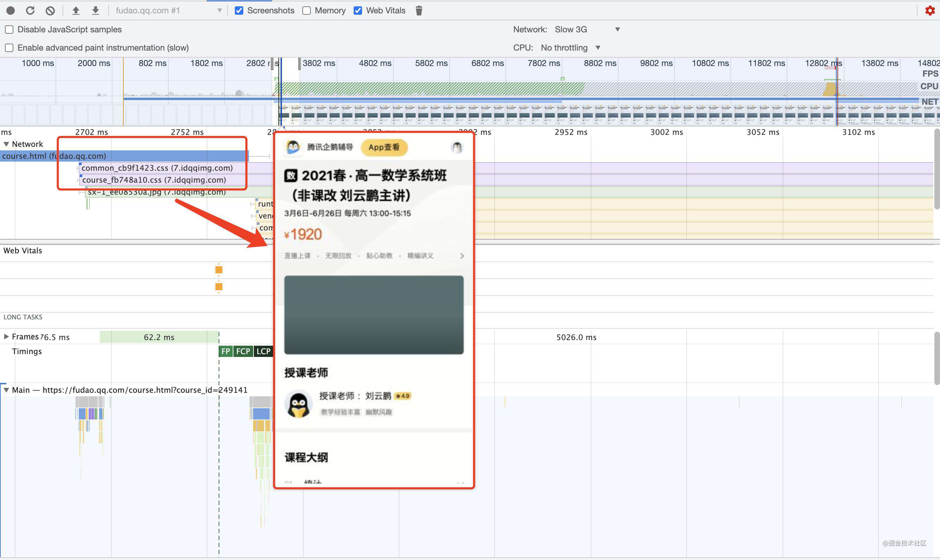
Task: Click the ¥1920 price text
Action: pos(303,234)
